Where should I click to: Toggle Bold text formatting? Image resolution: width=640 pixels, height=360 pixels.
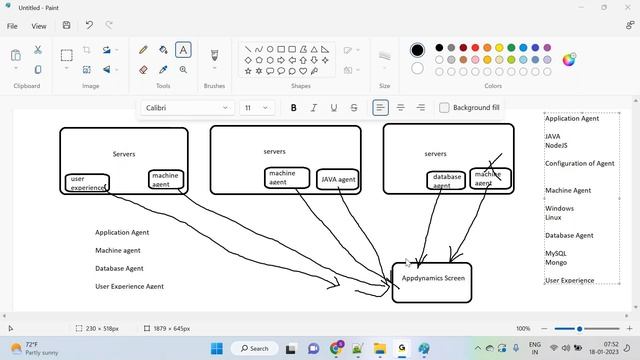coord(293,108)
